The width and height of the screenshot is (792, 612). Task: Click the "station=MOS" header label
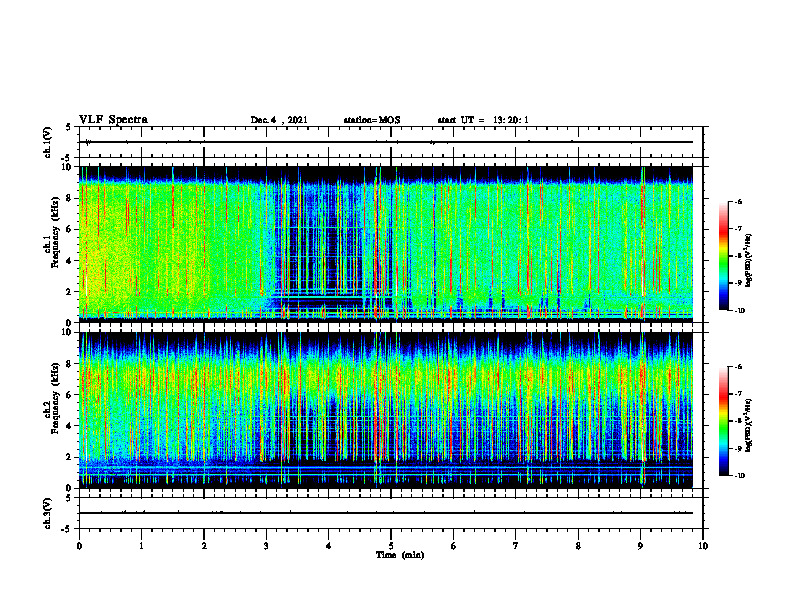(x=372, y=120)
